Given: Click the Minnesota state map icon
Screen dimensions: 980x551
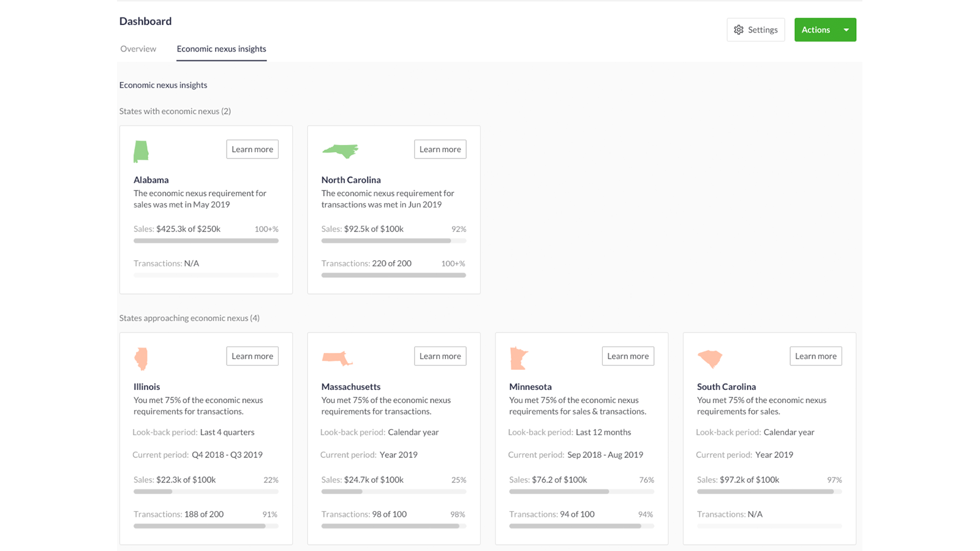Looking at the screenshot, I should click(519, 358).
